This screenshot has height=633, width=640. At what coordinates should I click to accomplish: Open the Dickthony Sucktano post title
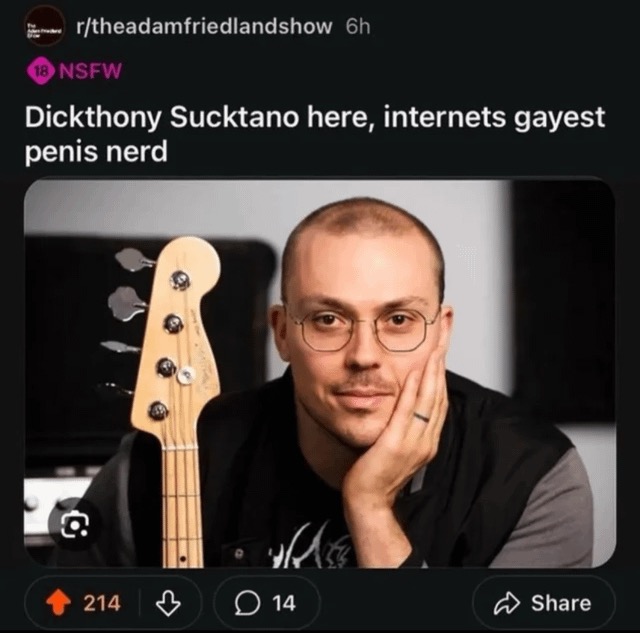[315, 134]
